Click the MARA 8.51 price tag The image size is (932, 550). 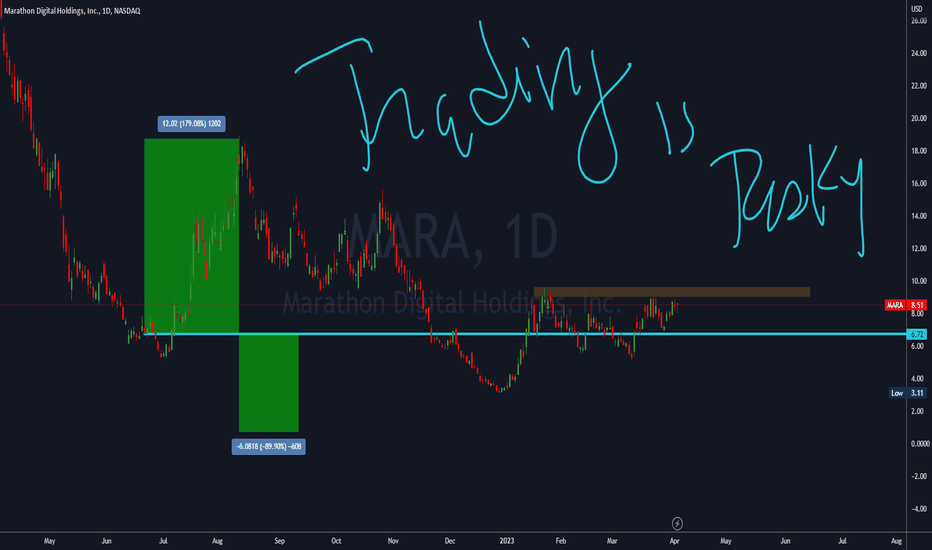click(905, 305)
